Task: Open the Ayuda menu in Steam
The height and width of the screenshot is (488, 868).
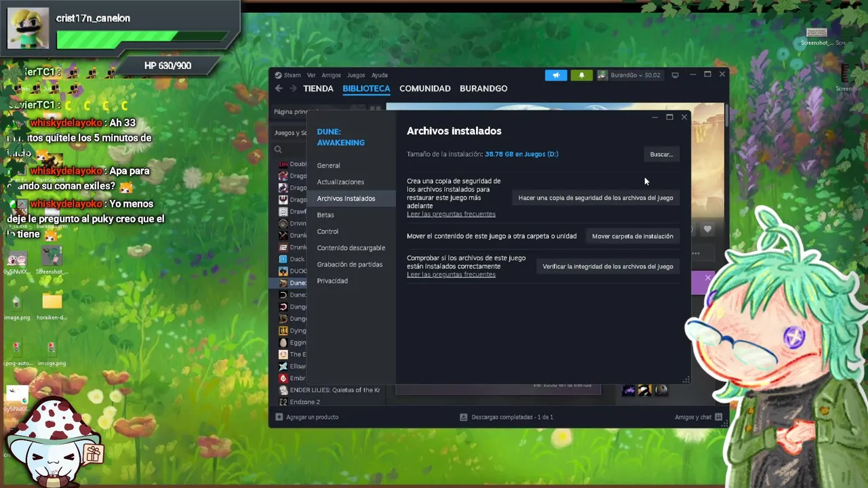Action: [x=379, y=75]
